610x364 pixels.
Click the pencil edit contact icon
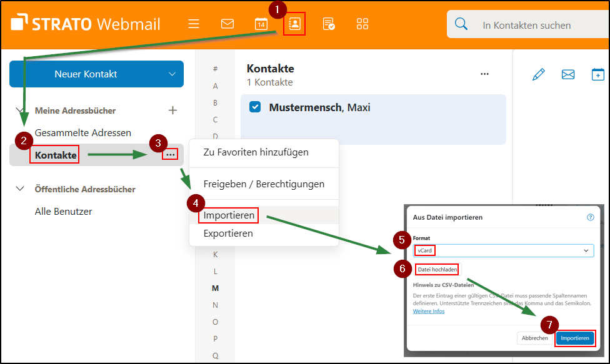(538, 74)
